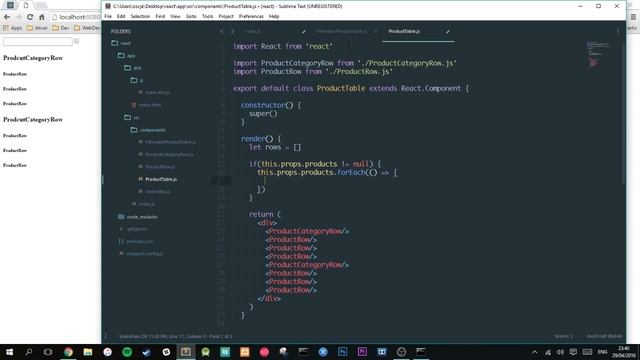This screenshot has height=360, width=640.
Task: Open Steam from the taskbar
Action: (x=147, y=352)
